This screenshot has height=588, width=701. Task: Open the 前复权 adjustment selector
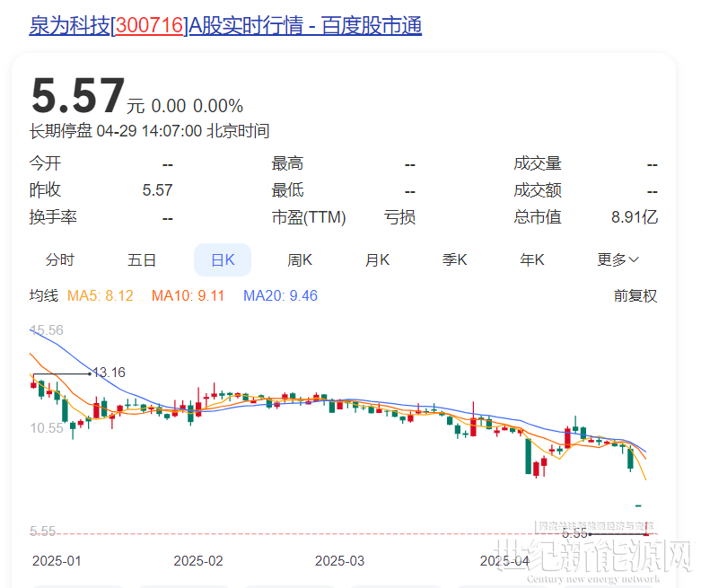coord(635,295)
